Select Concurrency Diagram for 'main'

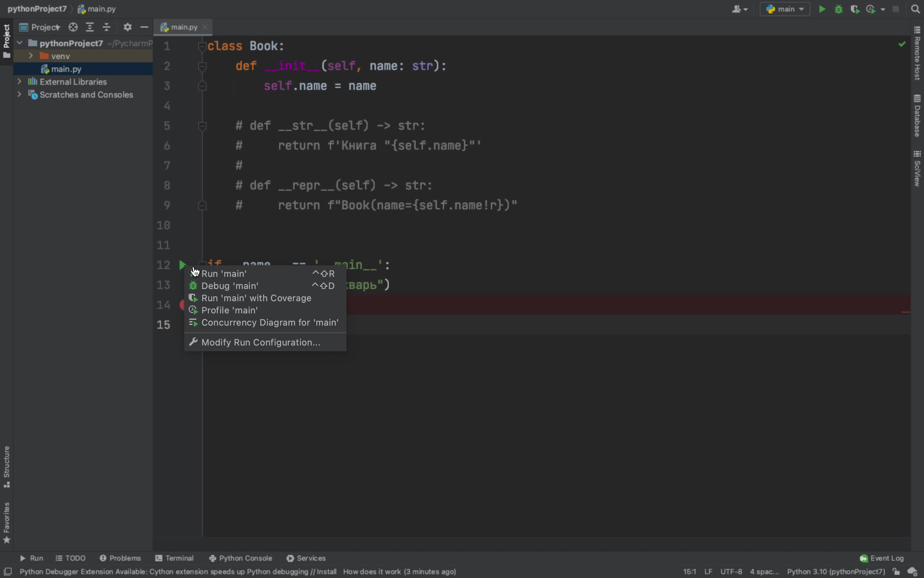click(x=265, y=323)
